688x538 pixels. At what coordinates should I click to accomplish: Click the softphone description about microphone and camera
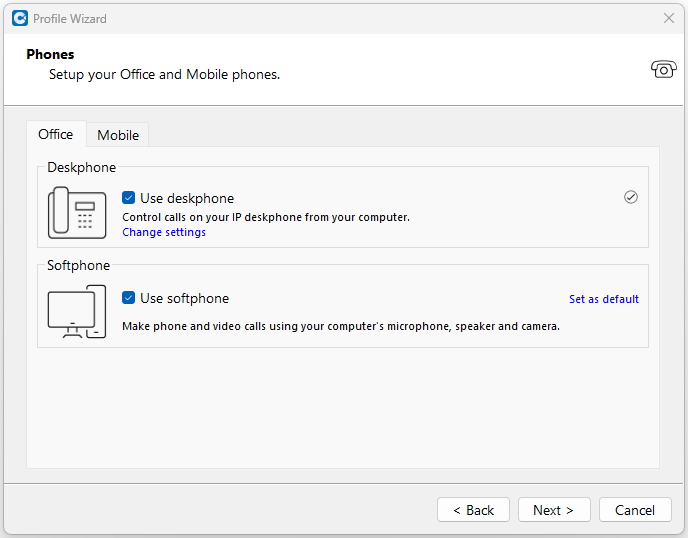[340, 326]
